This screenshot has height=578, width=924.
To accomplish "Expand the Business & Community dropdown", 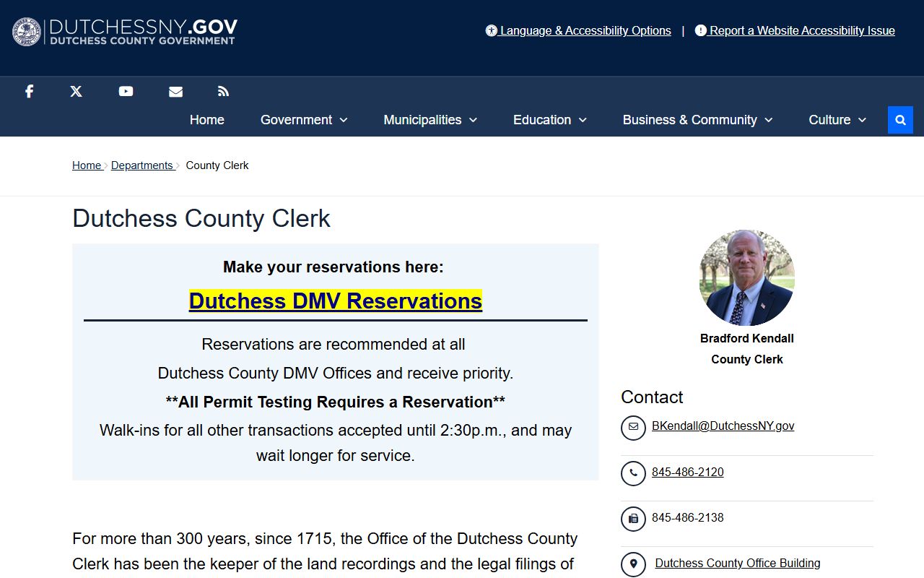I will (697, 120).
